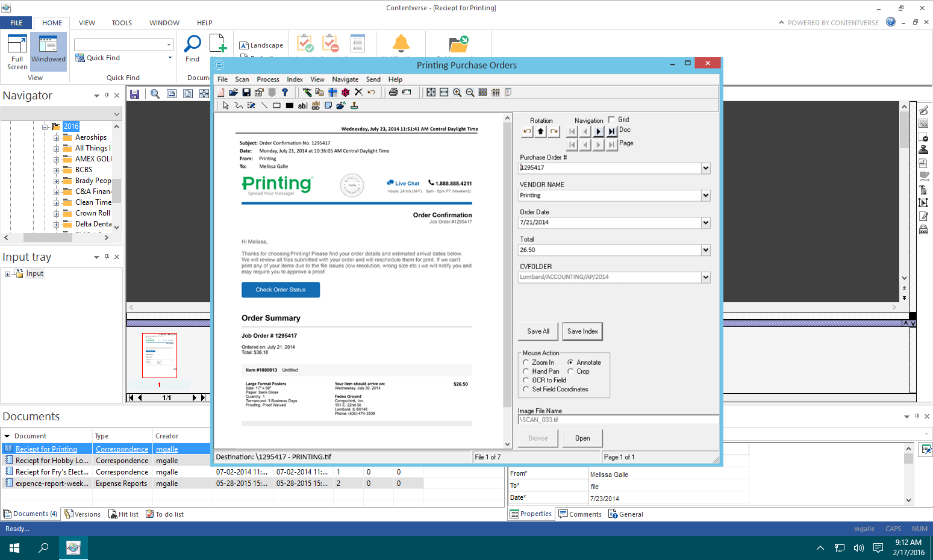Expand the Input node in Input tray

tap(8, 274)
